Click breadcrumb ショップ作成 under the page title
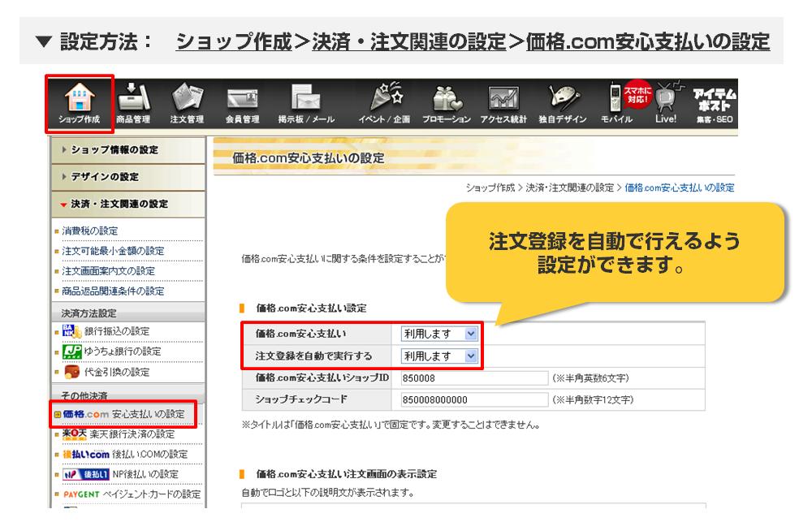 tap(490, 188)
